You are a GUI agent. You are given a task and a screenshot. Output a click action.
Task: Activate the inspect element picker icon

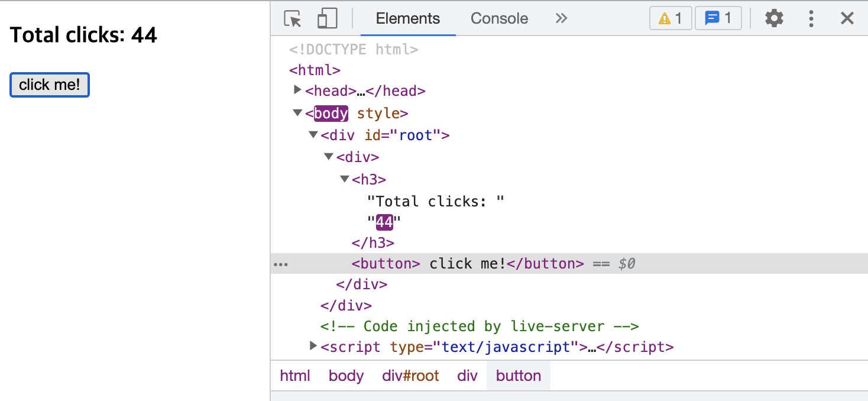click(293, 18)
